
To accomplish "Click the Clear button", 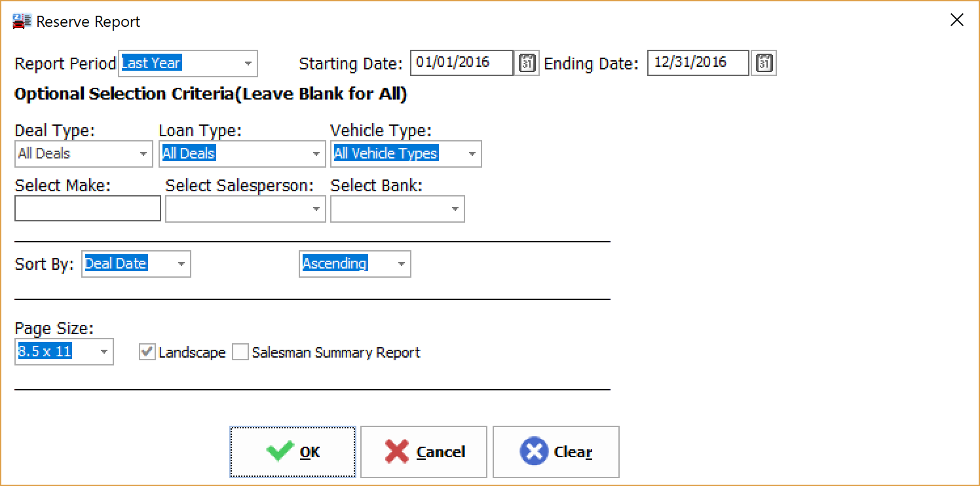I will tap(556, 452).
